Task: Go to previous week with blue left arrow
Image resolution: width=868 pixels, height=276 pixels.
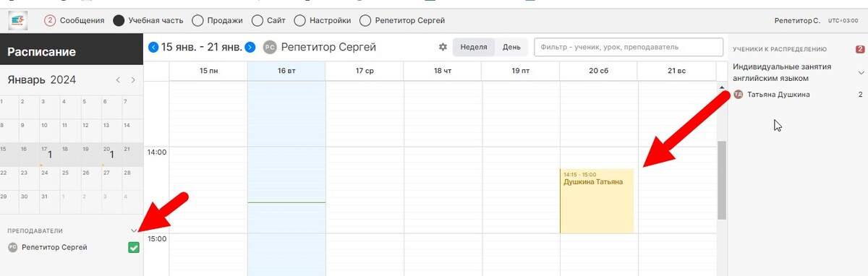Action: [153, 47]
